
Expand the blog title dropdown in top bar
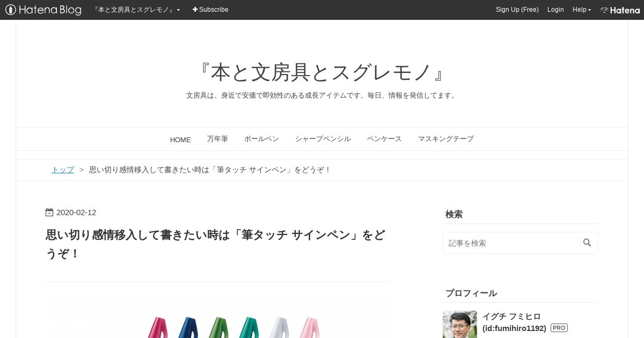pyautogui.click(x=137, y=10)
